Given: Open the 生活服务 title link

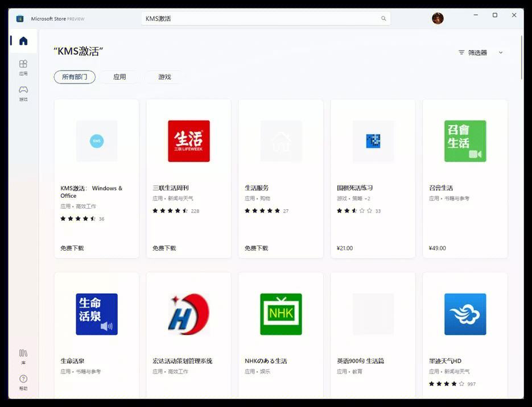Looking at the screenshot, I should 257,188.
